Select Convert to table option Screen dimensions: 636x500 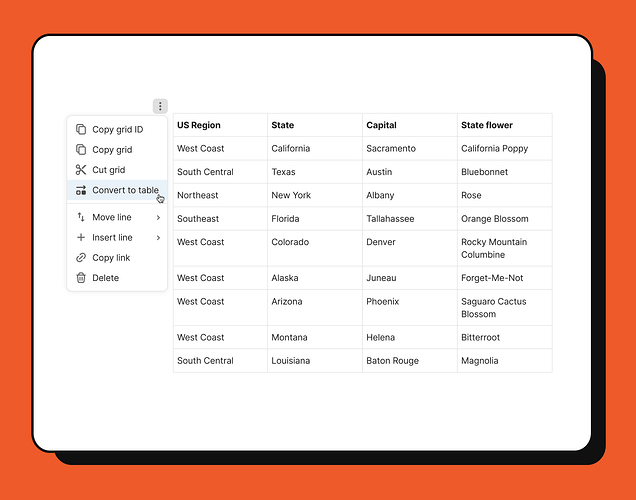[117, 190]
